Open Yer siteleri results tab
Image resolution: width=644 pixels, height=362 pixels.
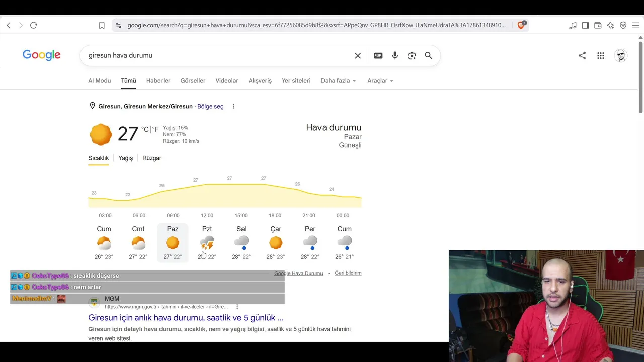(x=296, y=80)
